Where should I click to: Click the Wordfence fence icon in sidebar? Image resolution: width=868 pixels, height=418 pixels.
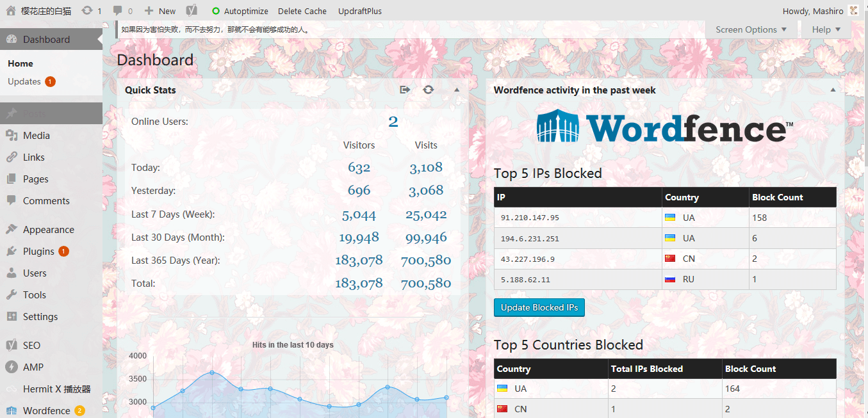(x=12, y=410)
